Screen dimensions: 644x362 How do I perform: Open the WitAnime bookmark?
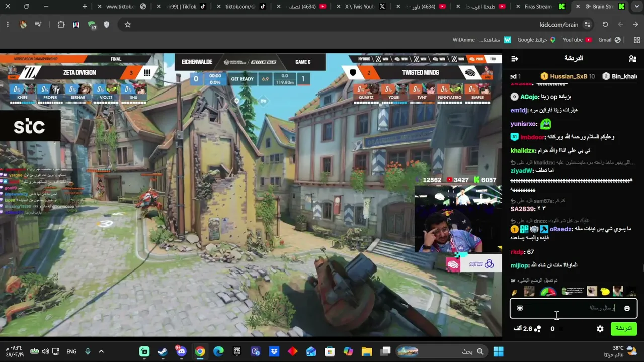coord(481,40)
